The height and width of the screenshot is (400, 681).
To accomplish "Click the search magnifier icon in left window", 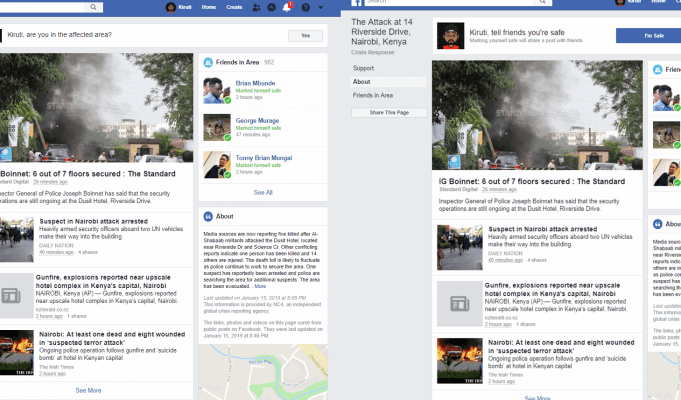I will pos(93,7).
